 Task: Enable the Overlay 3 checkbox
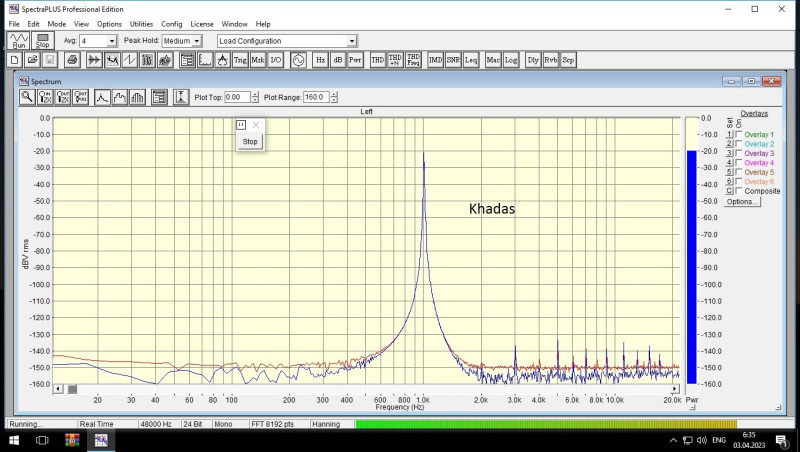[x=738, y=153]
